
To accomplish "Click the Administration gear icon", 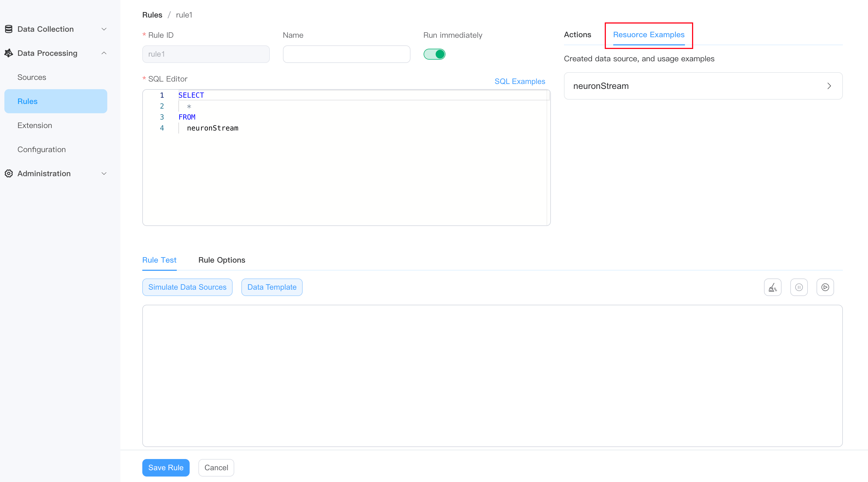I will (x=9, y=173).
